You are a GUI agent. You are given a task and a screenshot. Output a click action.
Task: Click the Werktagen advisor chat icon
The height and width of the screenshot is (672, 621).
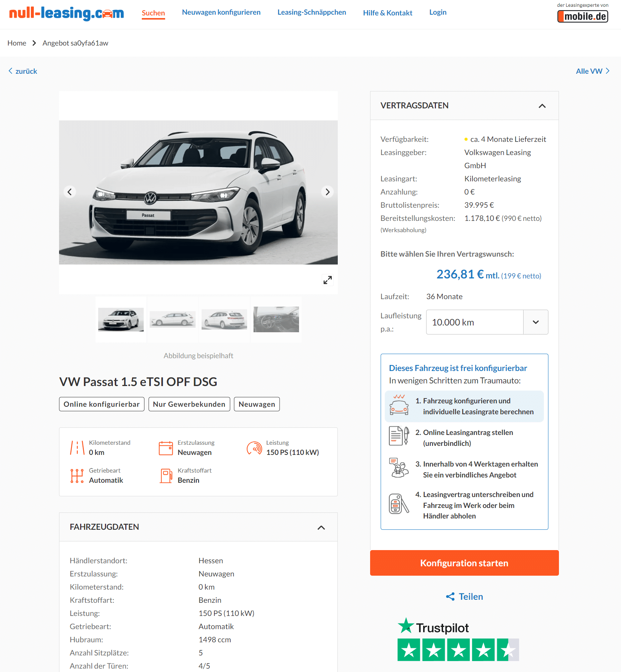[399, 468]
